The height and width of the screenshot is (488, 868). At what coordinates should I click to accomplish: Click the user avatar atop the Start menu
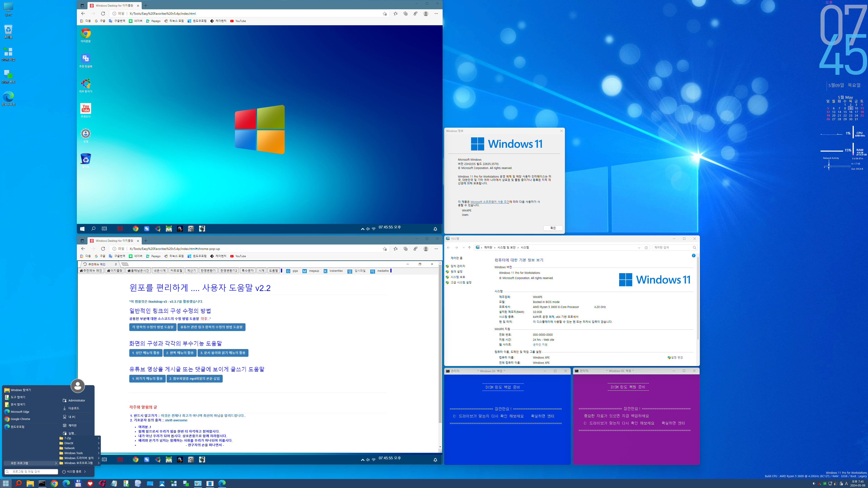pyautogui.click(x=78, y=386)
